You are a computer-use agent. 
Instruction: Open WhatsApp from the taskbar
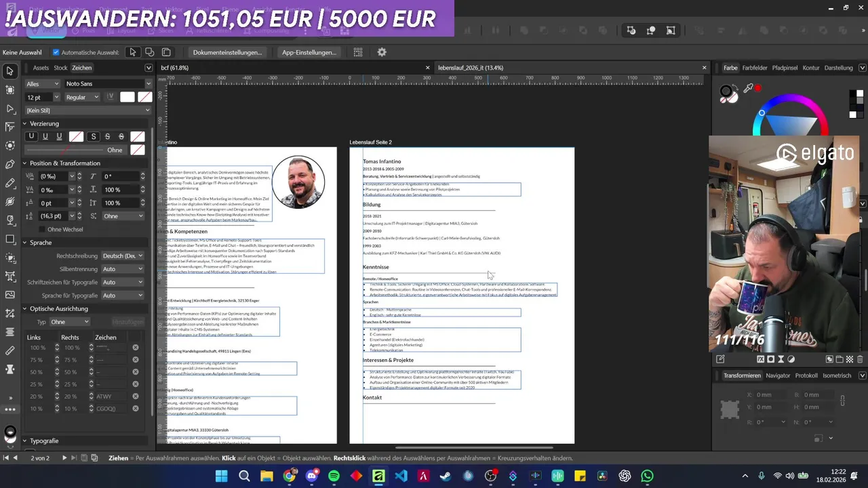pos(647,476)
